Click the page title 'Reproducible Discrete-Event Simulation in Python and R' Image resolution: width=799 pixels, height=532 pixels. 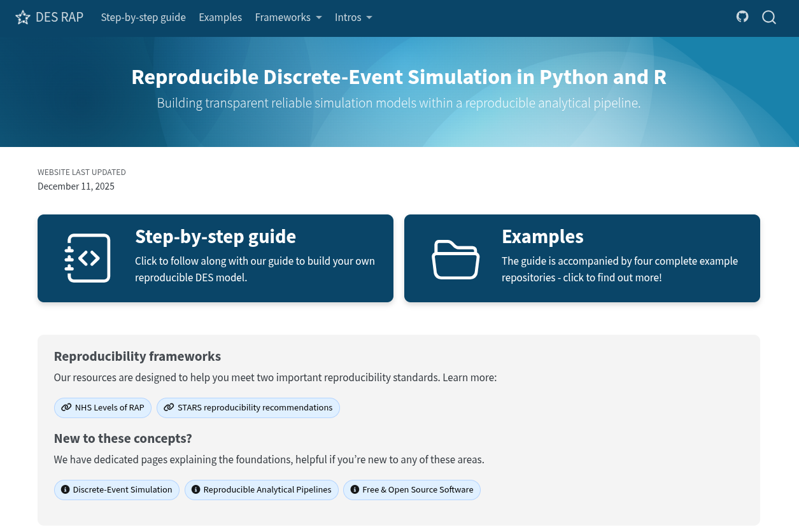[399, 77]
